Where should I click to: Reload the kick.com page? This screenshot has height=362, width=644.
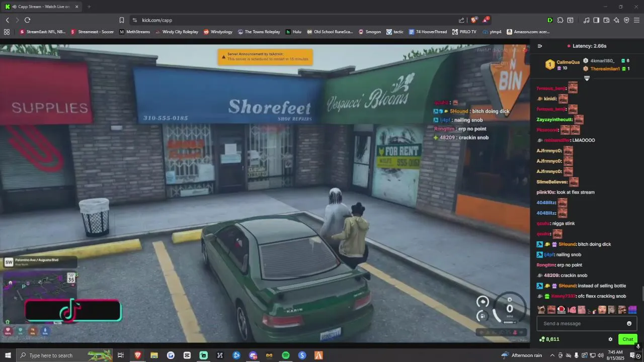27,20
